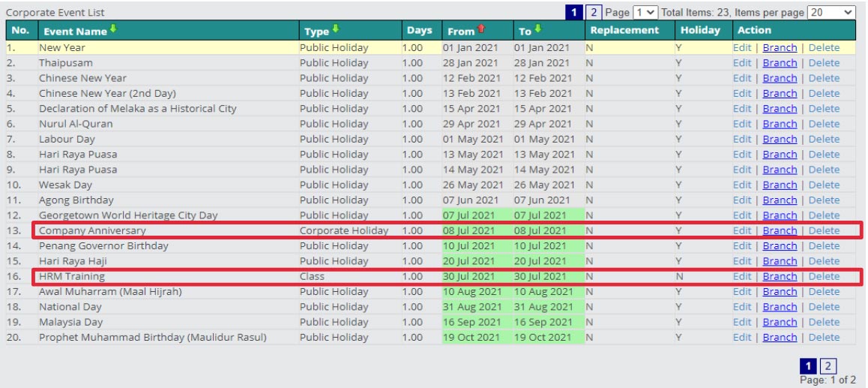Screen dimensions: 868x388
Task: Open Branch for Chinese New Year (2nd Day)
Action: [780, 93]
